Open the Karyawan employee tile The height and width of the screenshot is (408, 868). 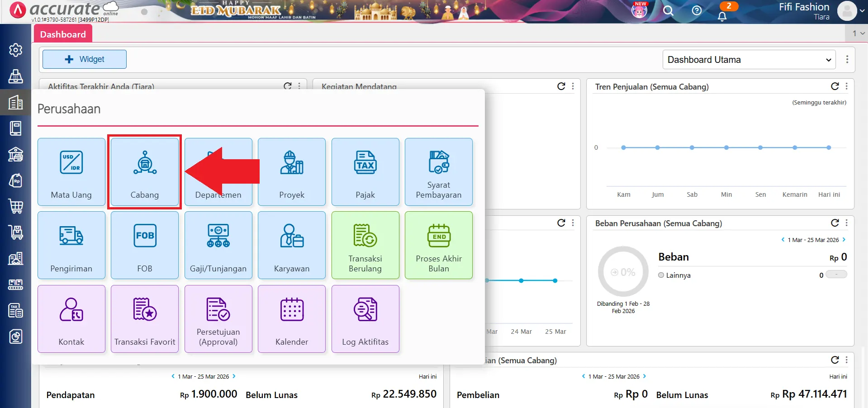pos(292,245)
